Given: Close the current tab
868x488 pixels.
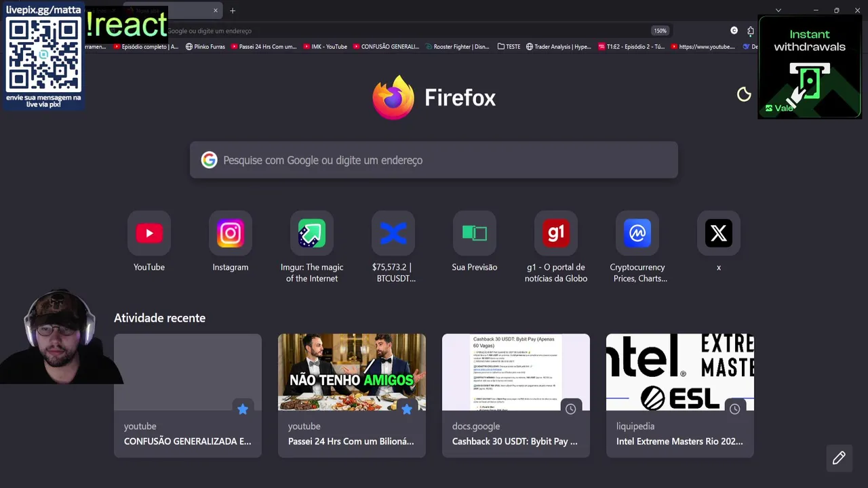Looking at the screenshot, I should pos(216,10).
